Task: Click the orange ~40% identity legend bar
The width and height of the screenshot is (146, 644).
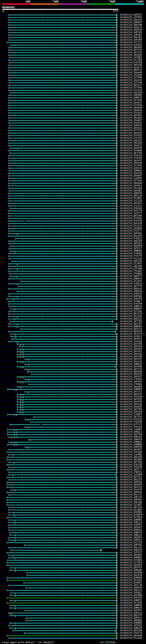Action: tap(45, 4)
